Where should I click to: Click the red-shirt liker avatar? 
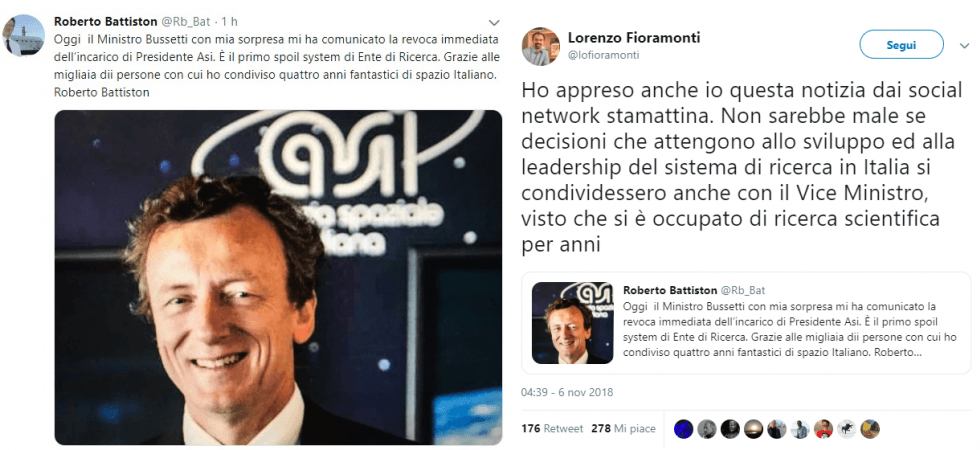[824, 429]
